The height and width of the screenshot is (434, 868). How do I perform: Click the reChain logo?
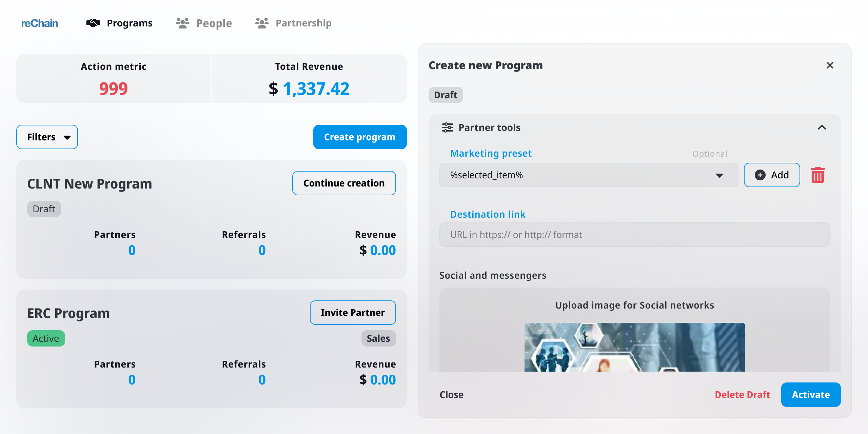point(40,23)
